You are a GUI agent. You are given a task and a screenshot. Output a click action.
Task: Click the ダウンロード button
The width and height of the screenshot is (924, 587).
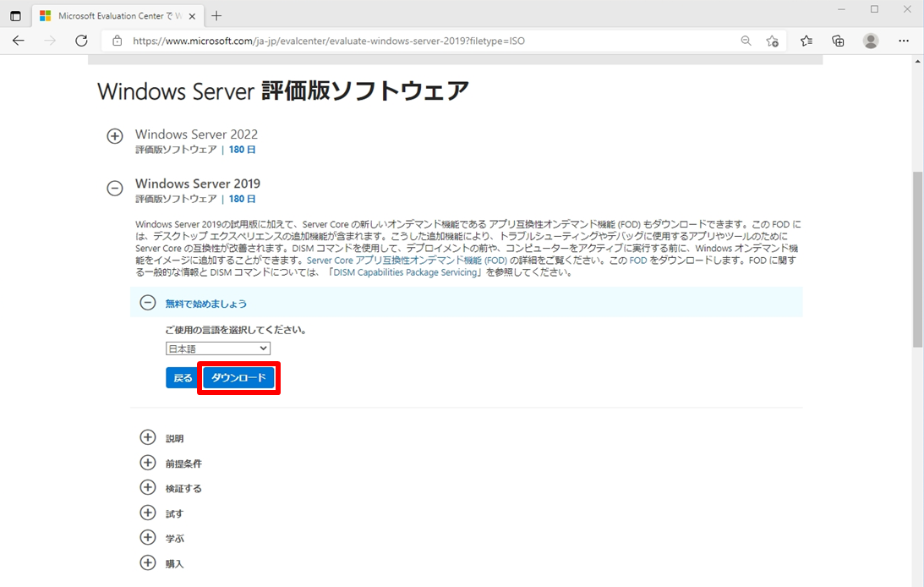point(238,378)
